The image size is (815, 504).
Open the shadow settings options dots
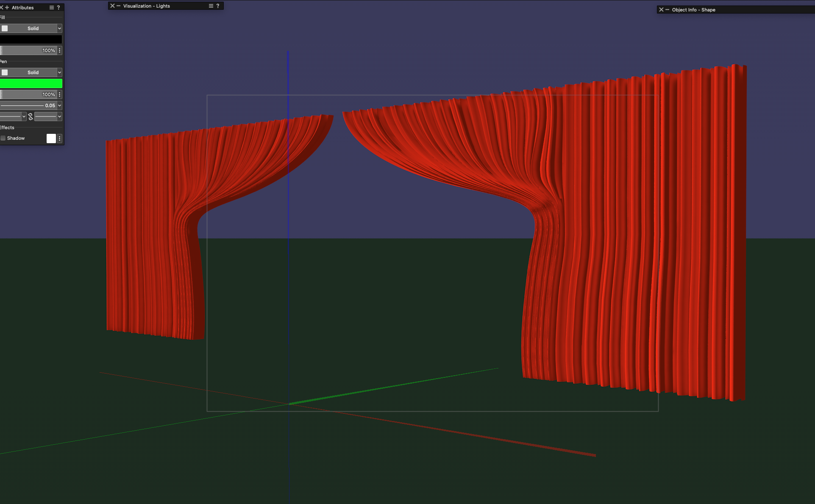[60, 138]
